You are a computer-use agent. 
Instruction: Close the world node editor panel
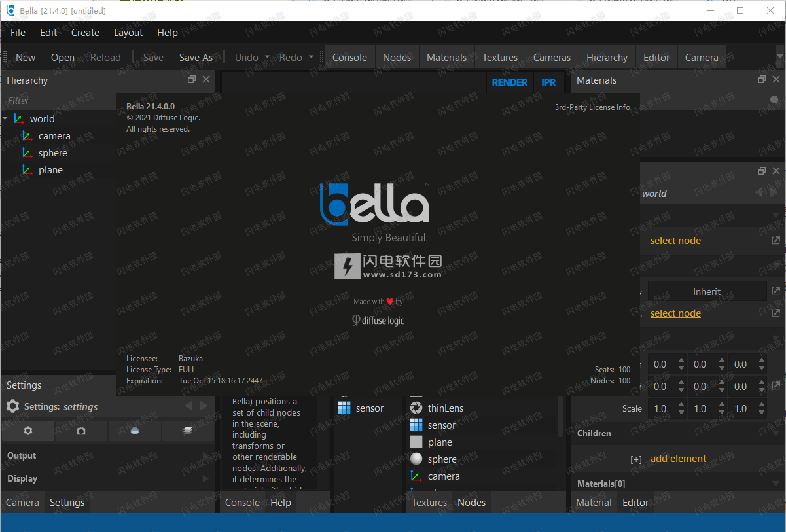[776, 171]
